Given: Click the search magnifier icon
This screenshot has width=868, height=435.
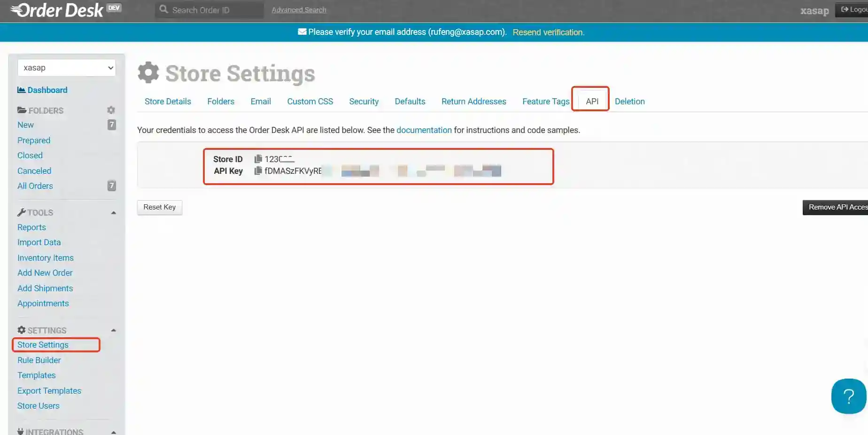Looking at the screenshot, I should pos(163,9).
